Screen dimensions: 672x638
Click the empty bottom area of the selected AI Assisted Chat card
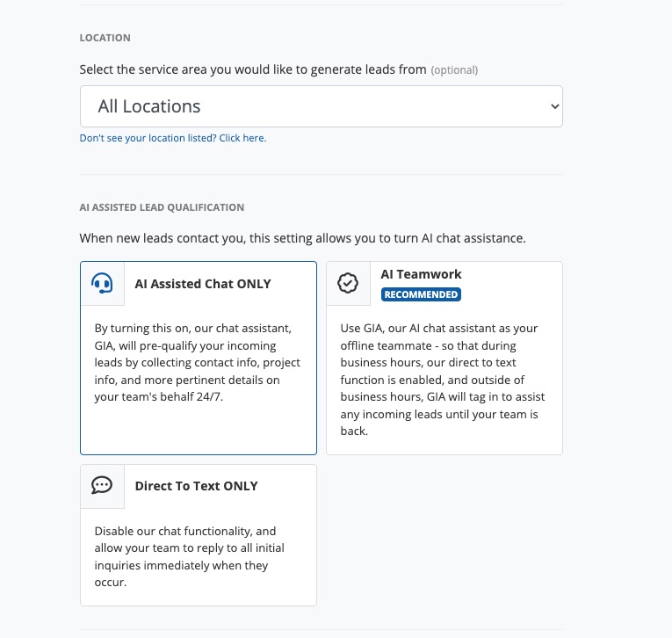coord(198,431)
